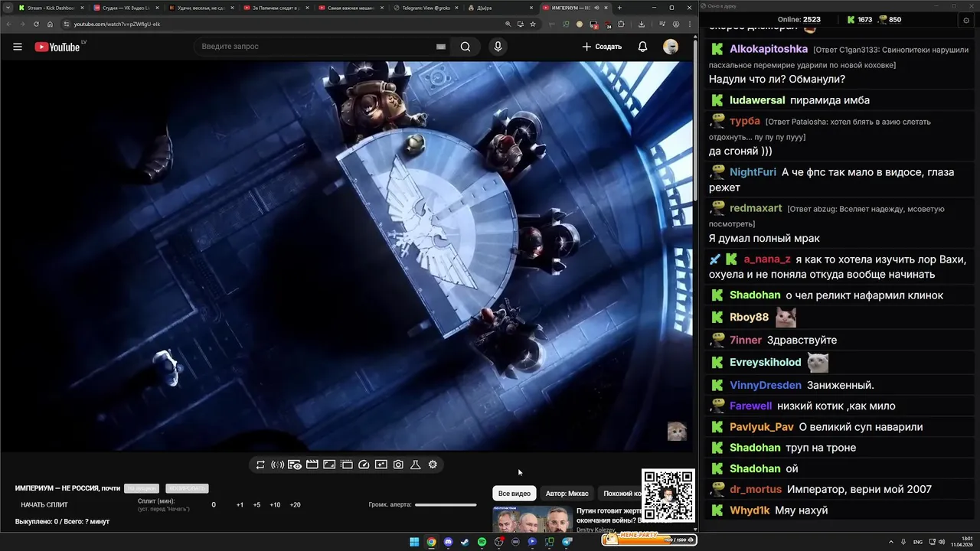Open YouTube notifications bell
This screenshot has width=980, height=551.
[x=642, y=47]
